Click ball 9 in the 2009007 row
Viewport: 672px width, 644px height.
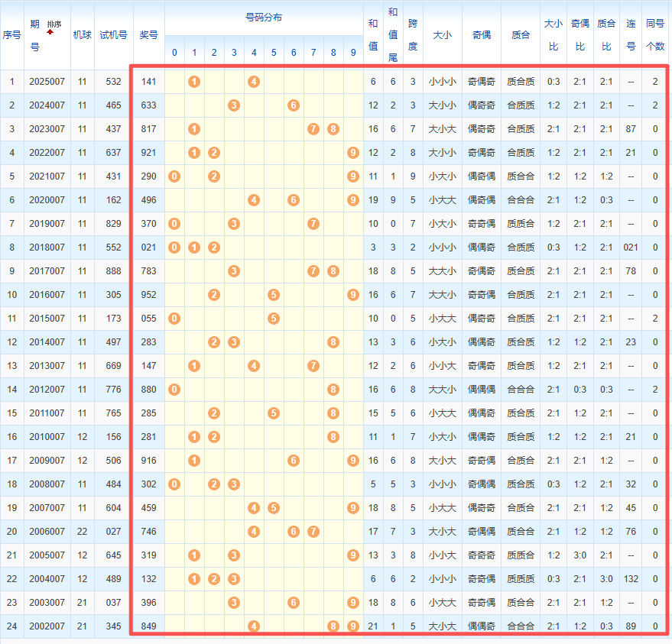tap(352, 461)
